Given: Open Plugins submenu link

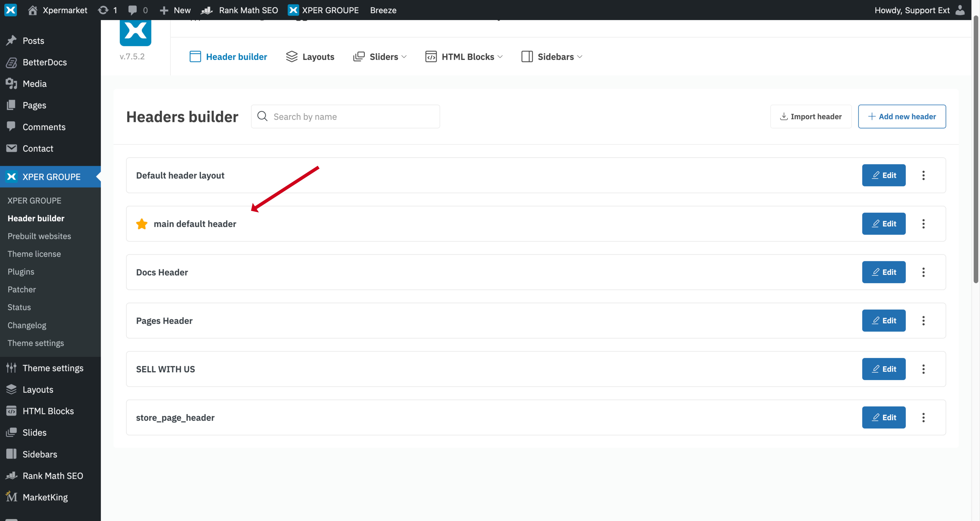Looking at the screenshot, I should coord(21,272).
